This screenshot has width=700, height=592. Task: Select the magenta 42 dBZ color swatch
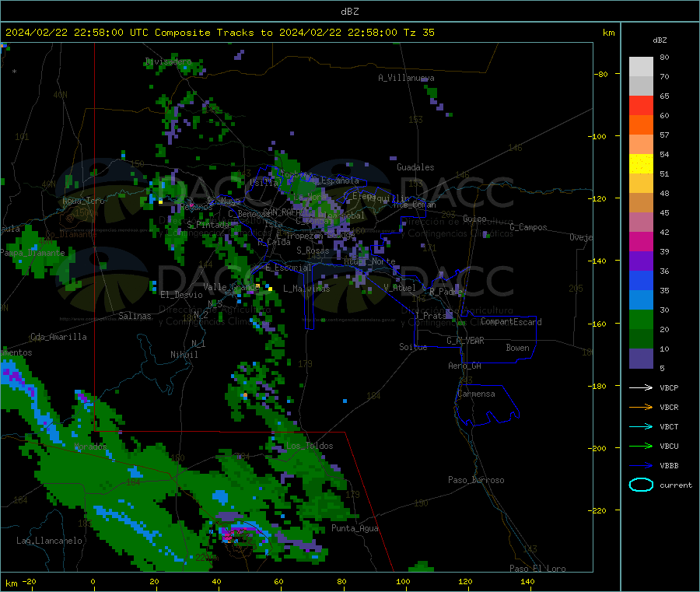click(x=641, y=241)
